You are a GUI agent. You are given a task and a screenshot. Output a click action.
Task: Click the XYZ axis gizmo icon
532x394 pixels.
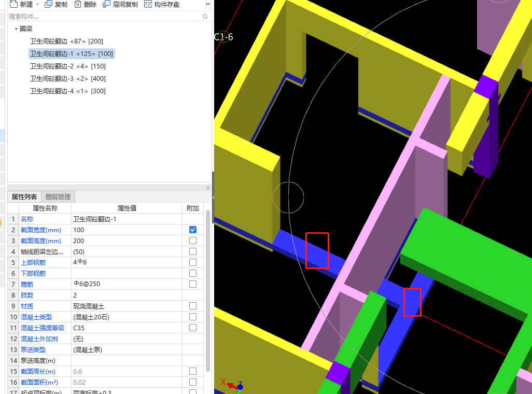[x=233, y=386]
